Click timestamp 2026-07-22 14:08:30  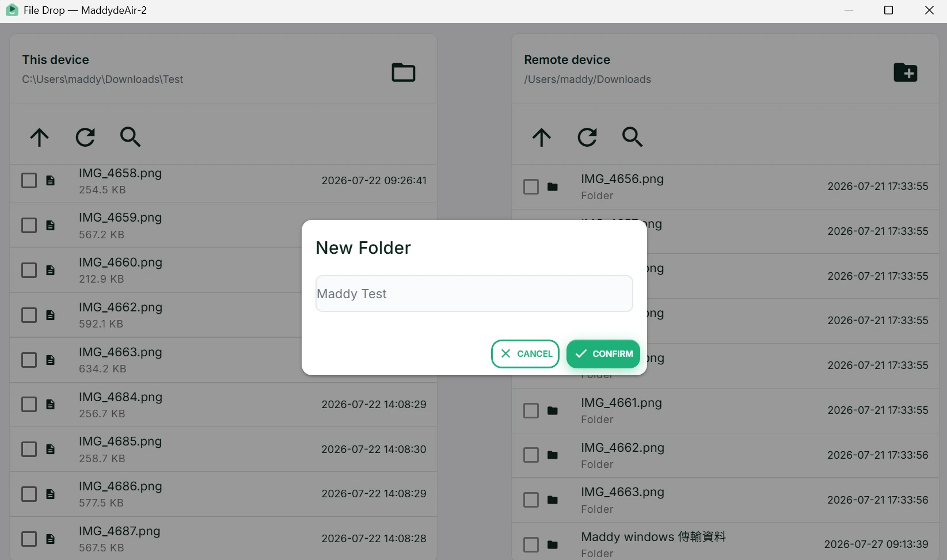tap(374, 449)
